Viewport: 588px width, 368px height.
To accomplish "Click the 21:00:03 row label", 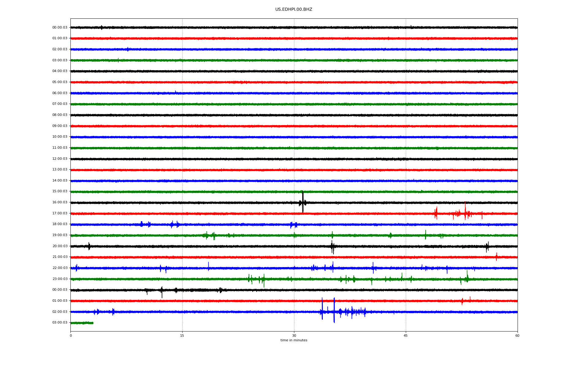I will click(60, 257).
